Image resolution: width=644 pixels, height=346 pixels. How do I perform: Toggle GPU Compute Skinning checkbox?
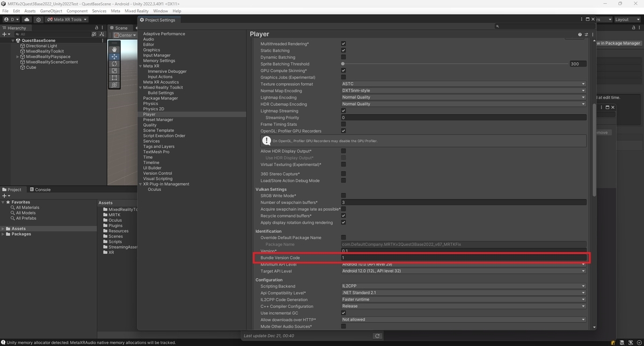(343, 70)
